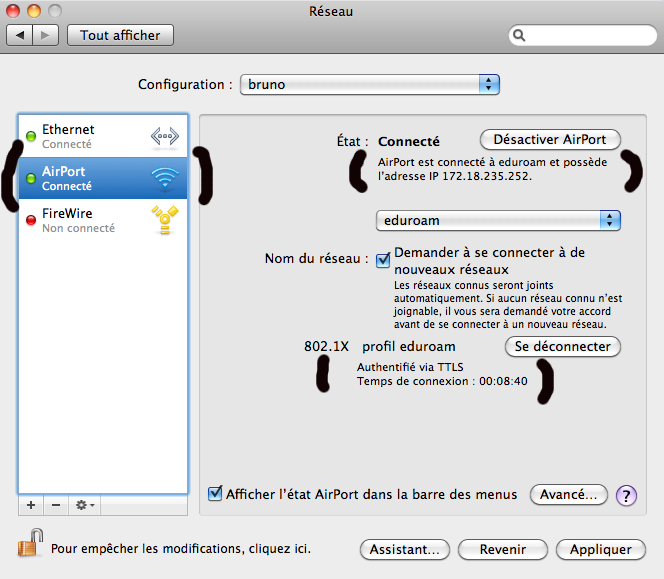
Task: Toggle Afficher l'état AirPort checkbox
Action: tap(215, 493)
